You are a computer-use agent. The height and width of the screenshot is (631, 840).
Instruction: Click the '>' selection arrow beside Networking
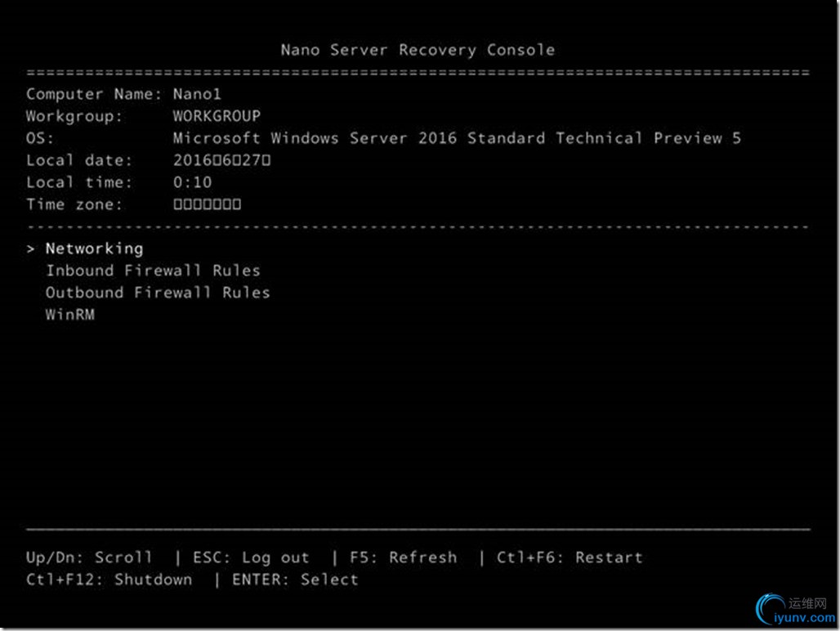tap(31, 248)
